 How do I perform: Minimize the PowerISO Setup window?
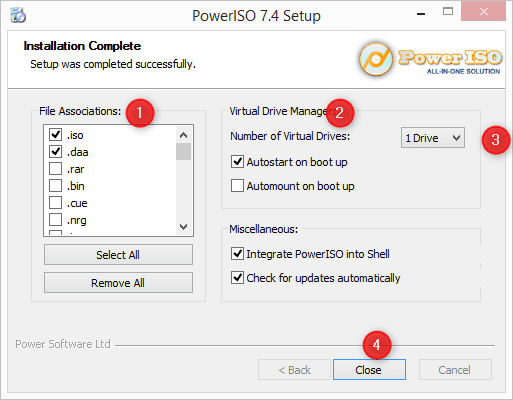[421, 13]
